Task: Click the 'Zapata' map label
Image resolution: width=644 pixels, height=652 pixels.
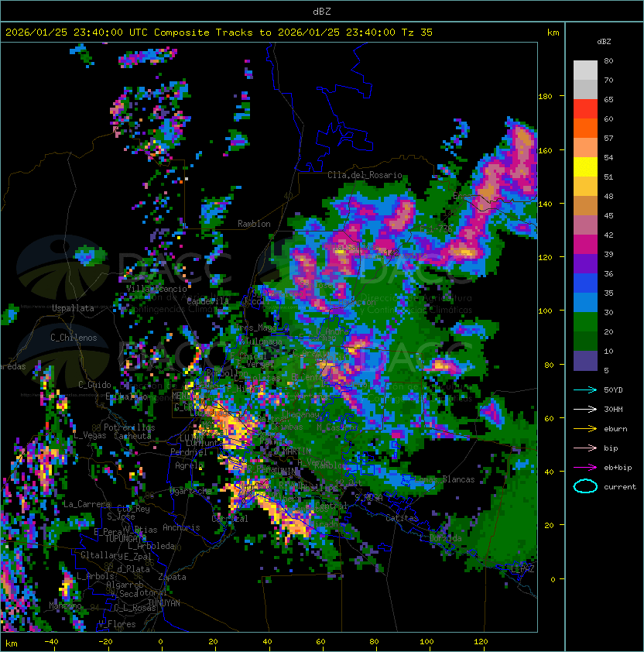Action: (x=172, y=577)
